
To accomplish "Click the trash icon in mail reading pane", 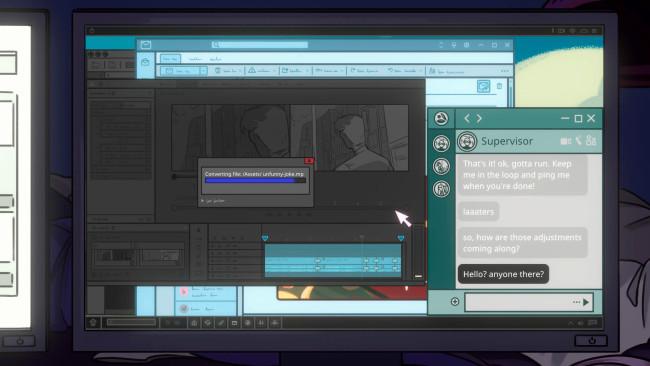I will click(x=499, y=86).
